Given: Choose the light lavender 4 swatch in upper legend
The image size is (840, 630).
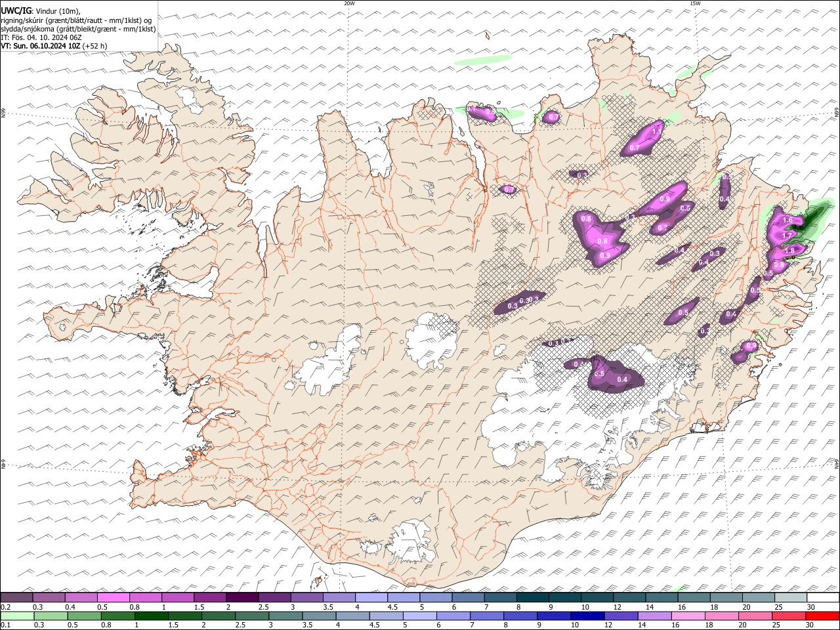Looking at the screenshot, I should point(371,598).
